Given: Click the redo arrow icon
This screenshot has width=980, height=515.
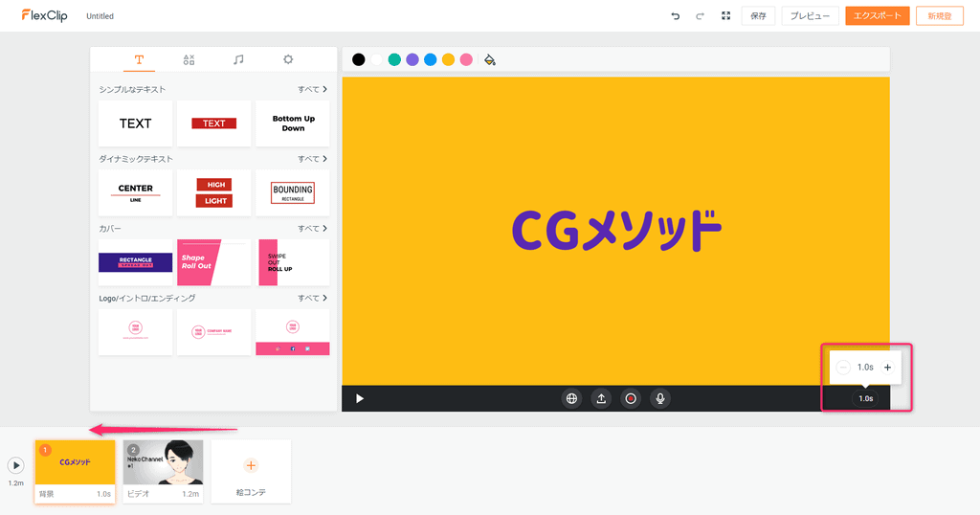Looking at the screenshot, I should 700,16.
